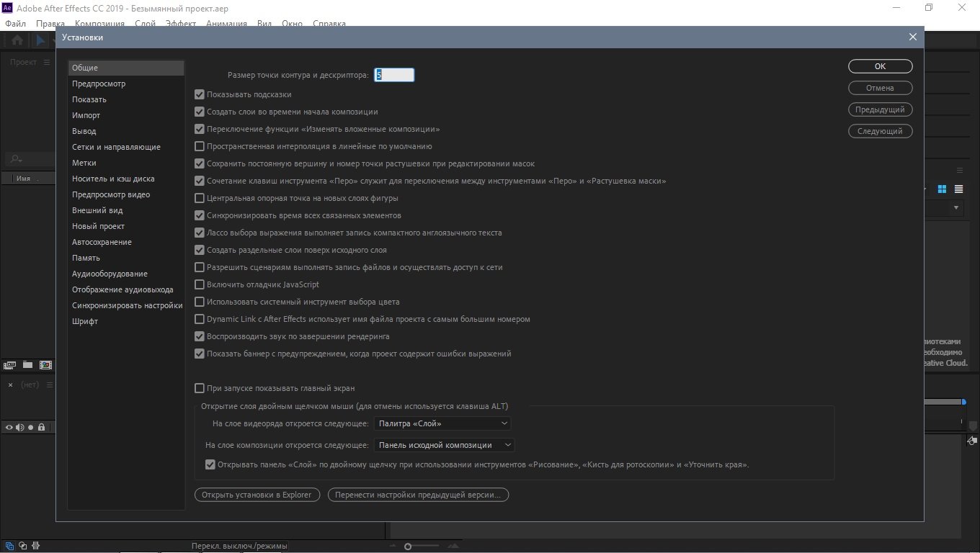The image size is (980, 553).
Task: Enable "Включить отладчик JavaScript" checkbox
Action: 200,284
